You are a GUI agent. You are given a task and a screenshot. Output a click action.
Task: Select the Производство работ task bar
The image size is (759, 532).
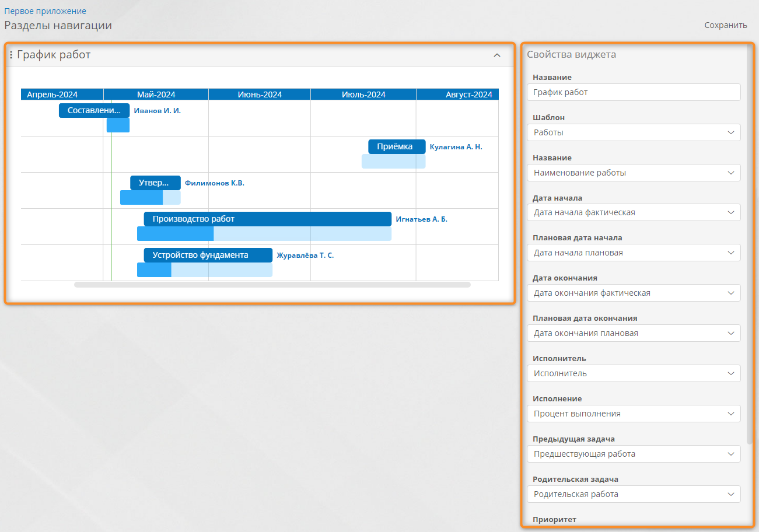pyautogui.click(x=267, y=219)
